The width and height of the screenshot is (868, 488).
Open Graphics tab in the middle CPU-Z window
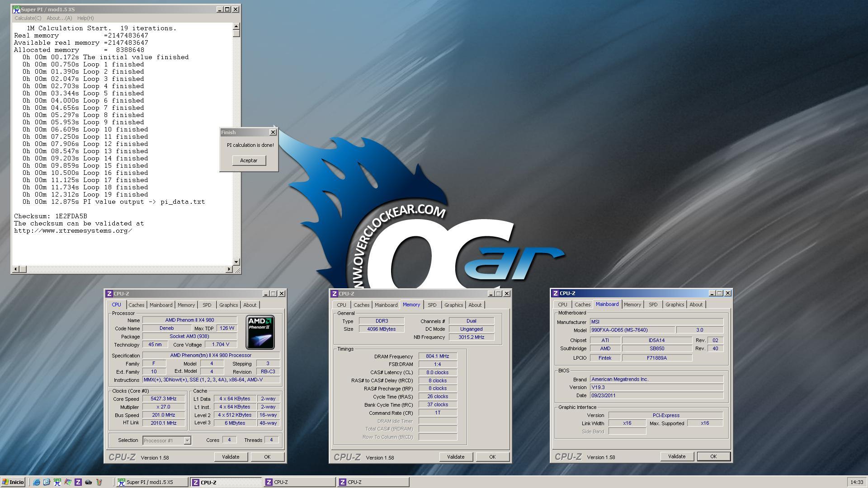453,305
